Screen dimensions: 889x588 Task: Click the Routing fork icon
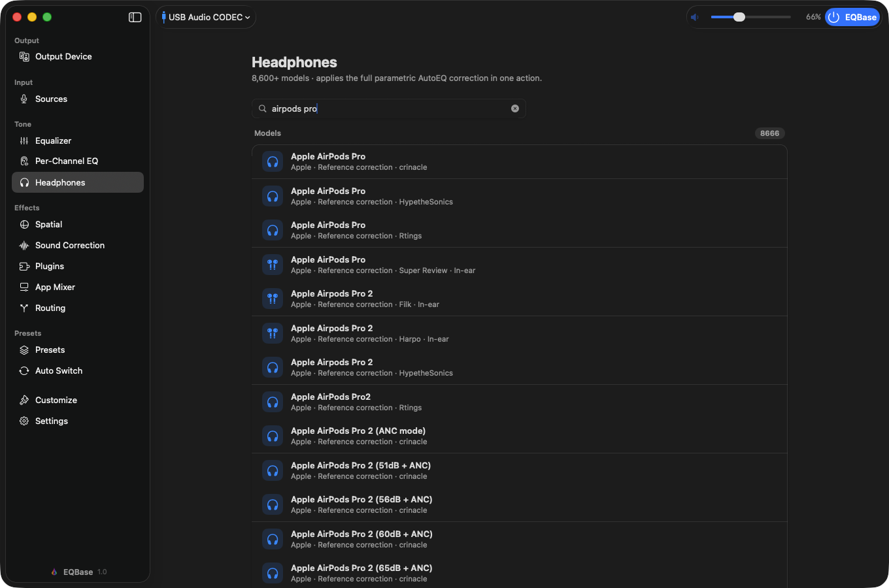pos(24,308)
